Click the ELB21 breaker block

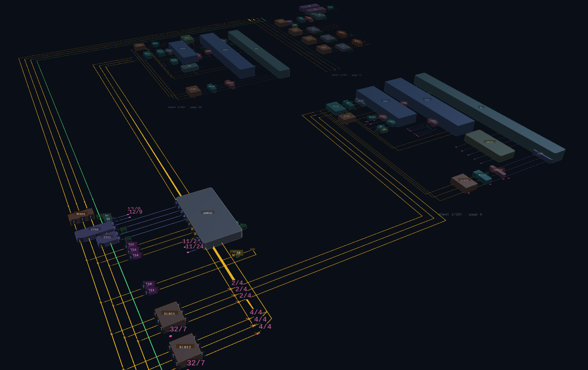click(347, 118)
